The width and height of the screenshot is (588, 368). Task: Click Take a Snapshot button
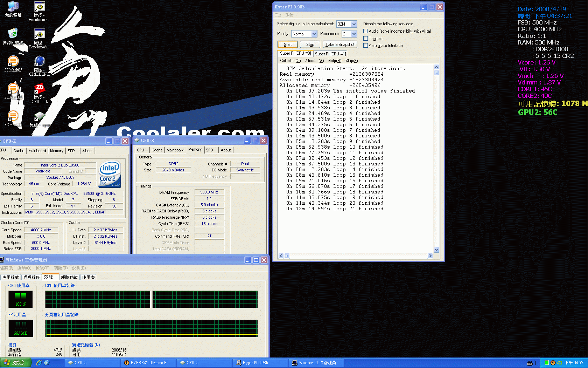340,45
